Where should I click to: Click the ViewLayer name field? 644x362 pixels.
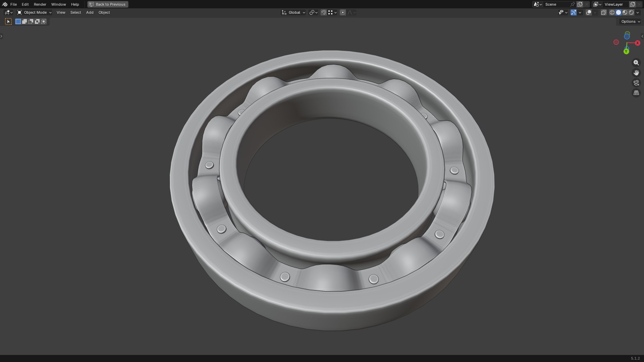(616, 4)
